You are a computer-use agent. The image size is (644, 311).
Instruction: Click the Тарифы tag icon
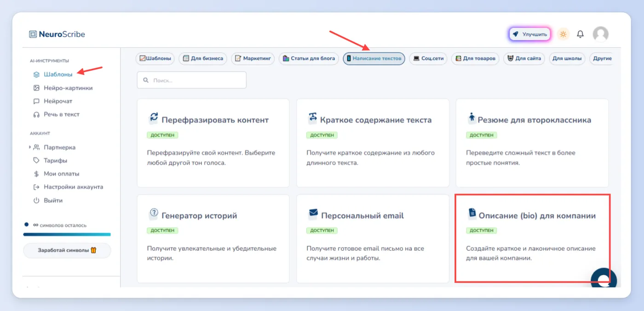[x=36, y=161]
